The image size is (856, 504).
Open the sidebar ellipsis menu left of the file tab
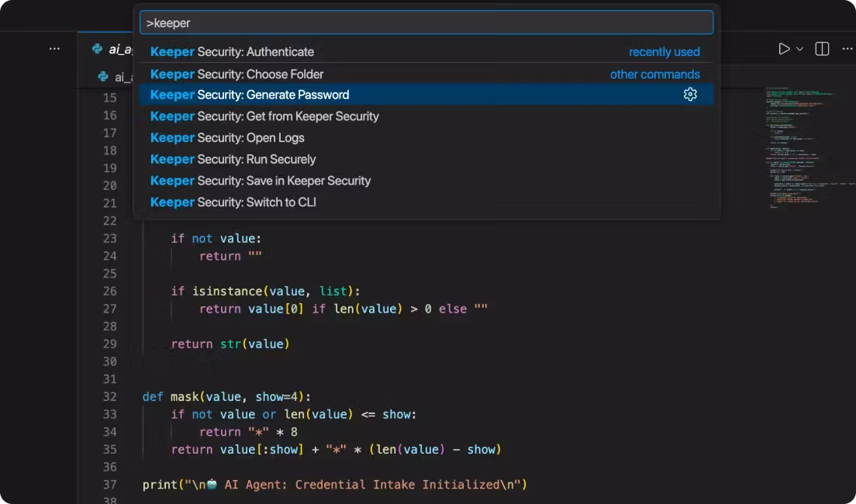(x=54, y=48)
